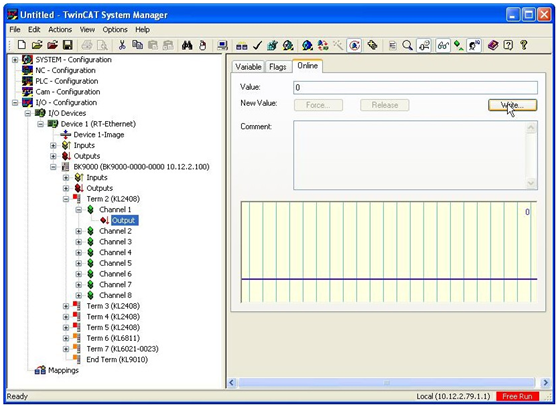Switch to the Flags tab
This screenshot has height=407, width=558.
coord(278,67)
